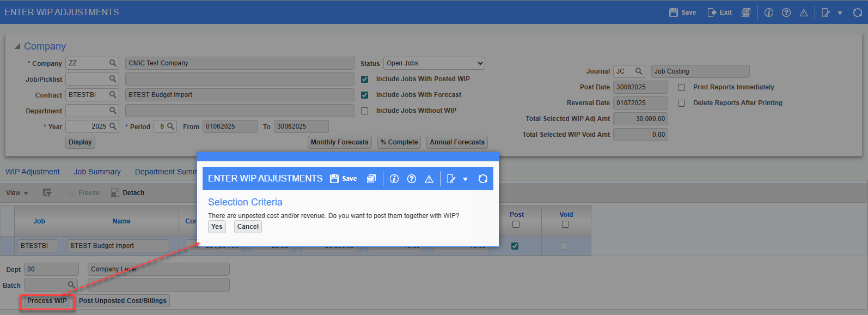Viewport: 868px width, 315px height.
Task: Click the Detach table button
Action: coord(127,193)
